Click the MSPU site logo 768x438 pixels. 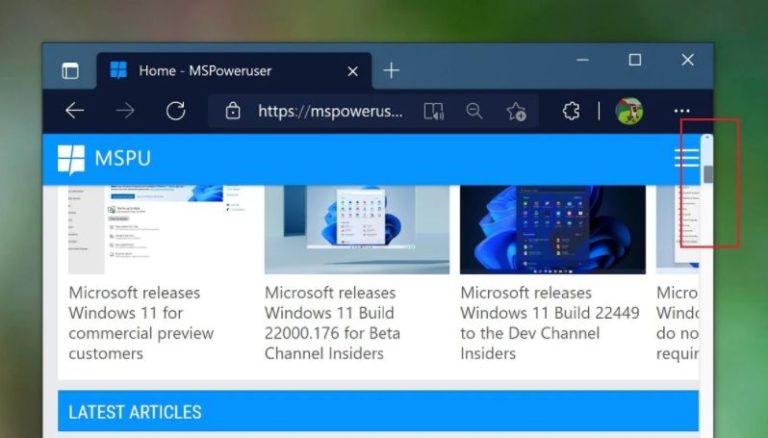tap(104, 159)
